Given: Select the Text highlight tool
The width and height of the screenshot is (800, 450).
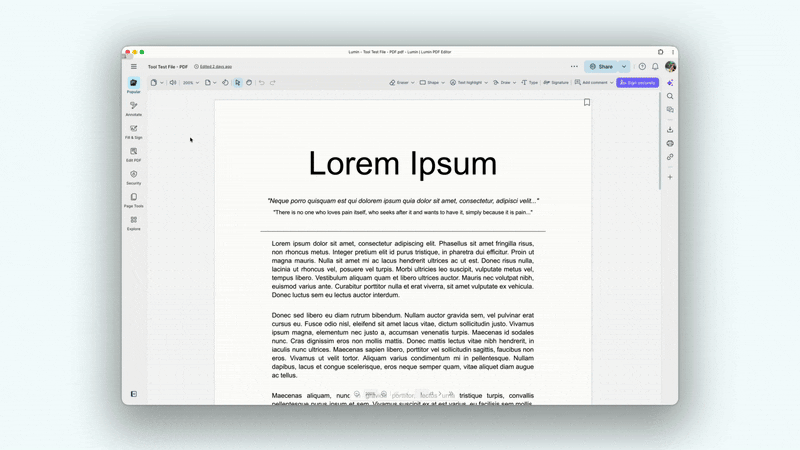Looking at the screenshot, I should click(466, 83).
